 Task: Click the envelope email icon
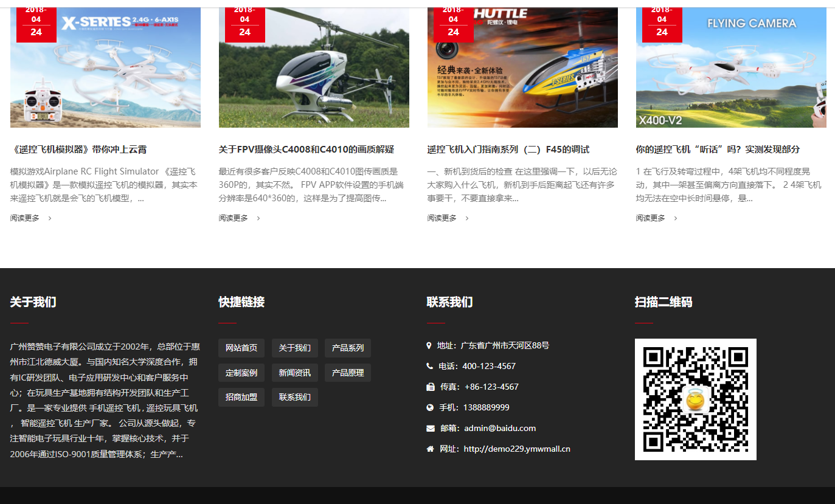click(x=431, y=428)
